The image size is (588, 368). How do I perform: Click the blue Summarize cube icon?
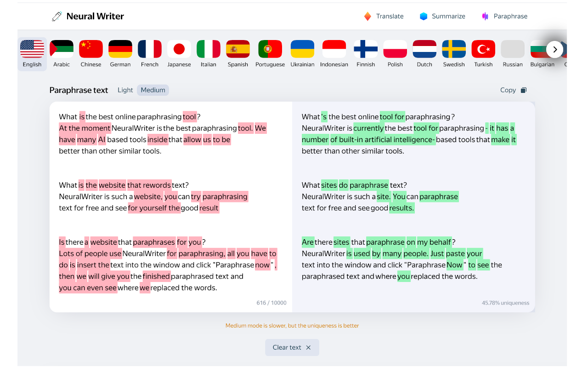point(424,17)
